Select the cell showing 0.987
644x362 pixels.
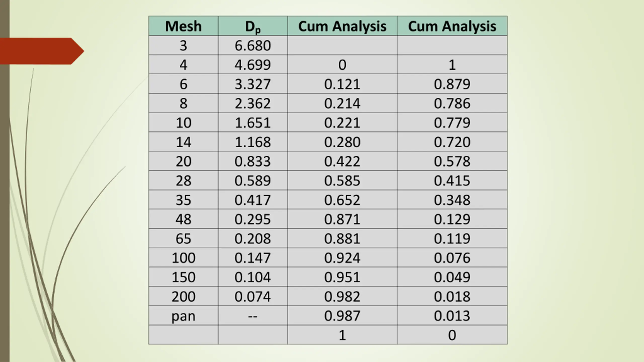pos(342,316)
